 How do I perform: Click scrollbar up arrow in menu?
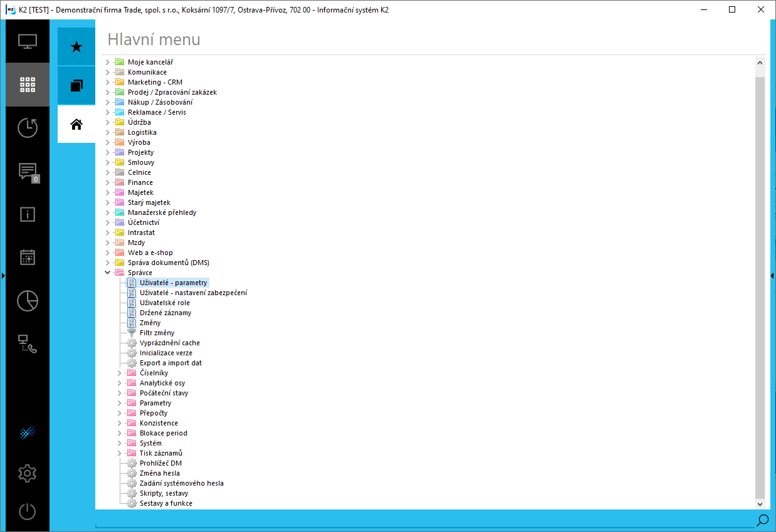tap(760, 63)
